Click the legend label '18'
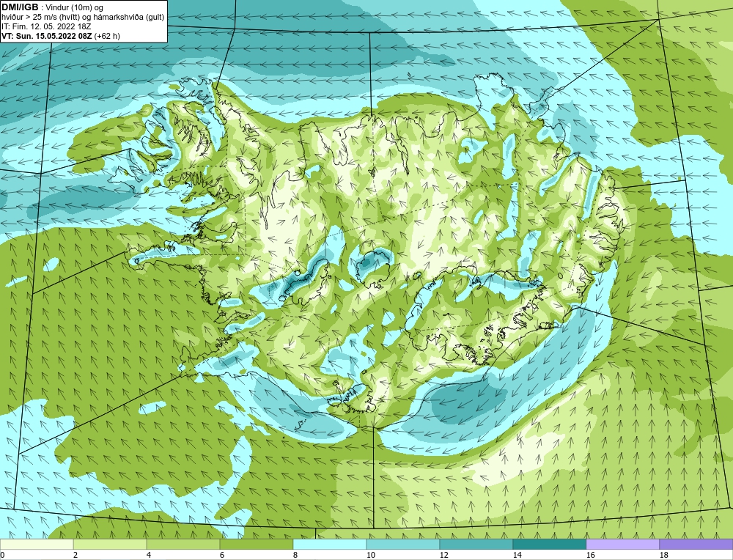This screenshot has height=560, width=733. (663, 555)
